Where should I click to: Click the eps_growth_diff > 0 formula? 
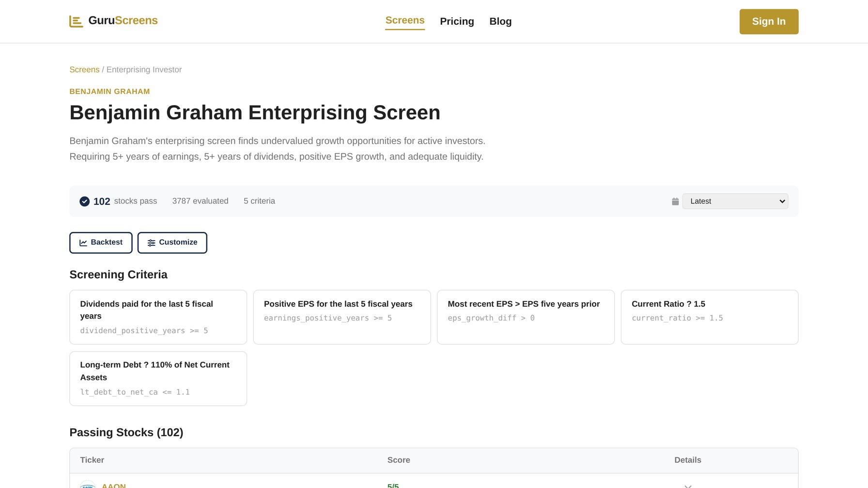pos(491,318)
